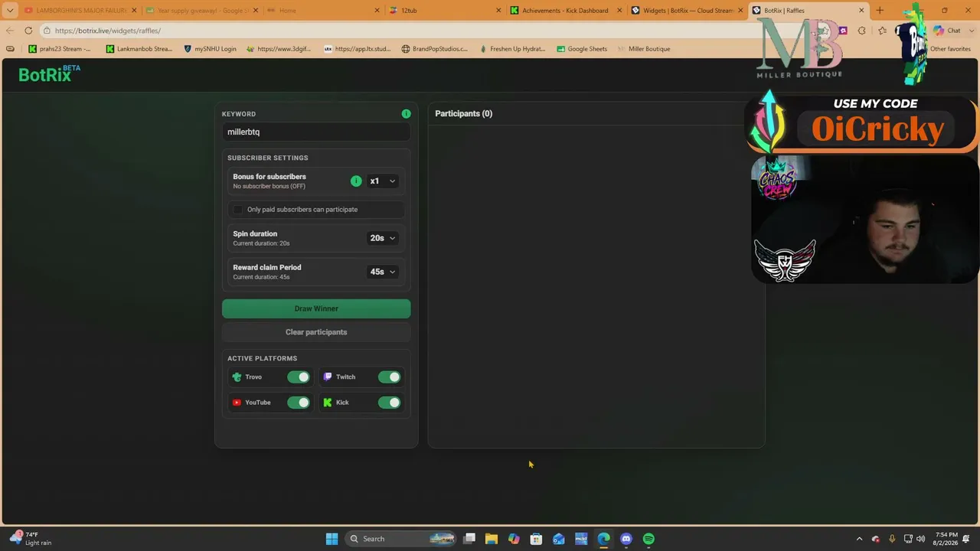Open the weather widget showing Light rain
The height and width of the screenshot is (551, 980).
(x=31, y=539)
